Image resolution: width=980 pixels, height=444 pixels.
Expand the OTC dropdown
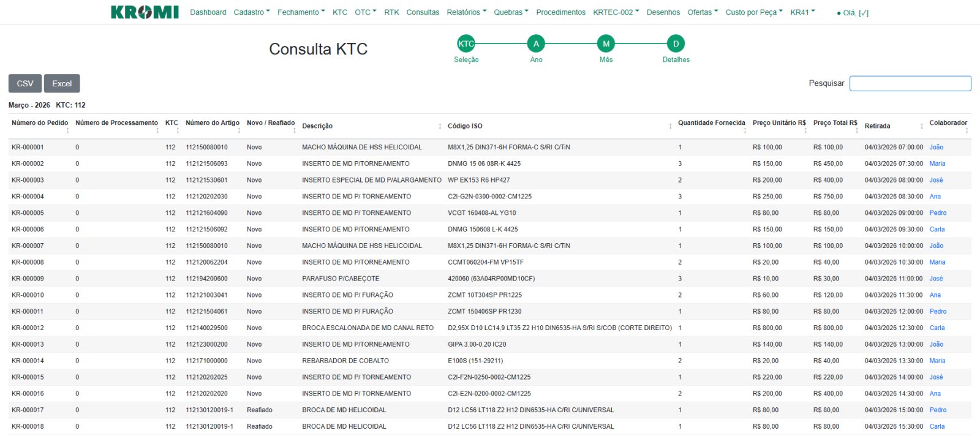point(366,12)
